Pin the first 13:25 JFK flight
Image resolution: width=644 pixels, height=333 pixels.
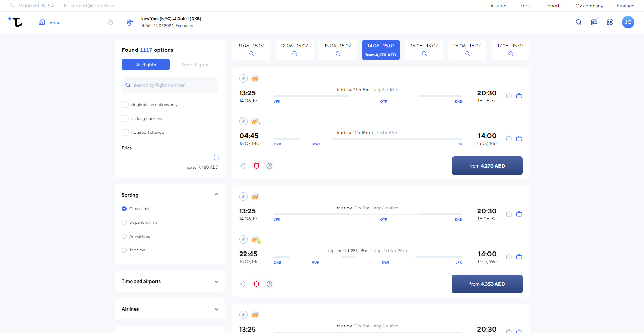click(x=243, y=78)
